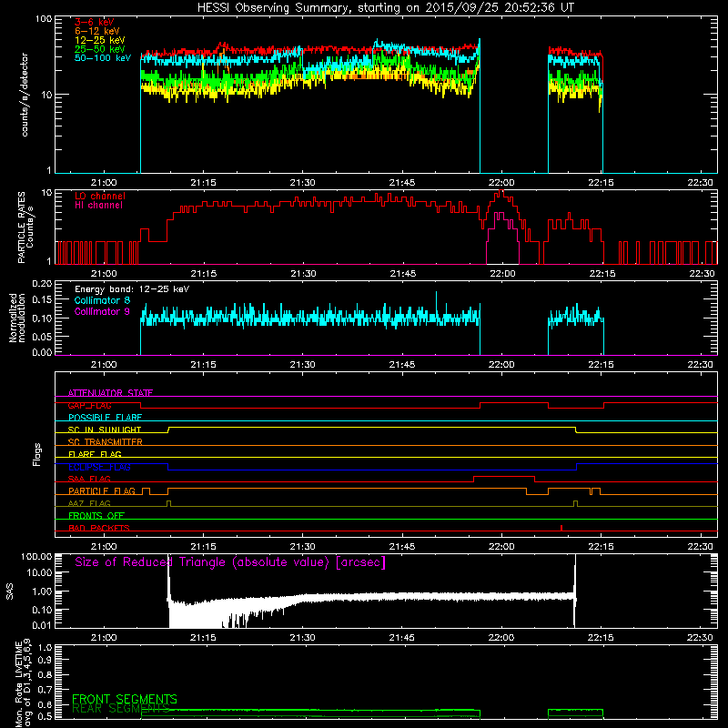Click the HI channel legend label
The height and width of the screenshot is (728, 728).
(x=98, y=206)
